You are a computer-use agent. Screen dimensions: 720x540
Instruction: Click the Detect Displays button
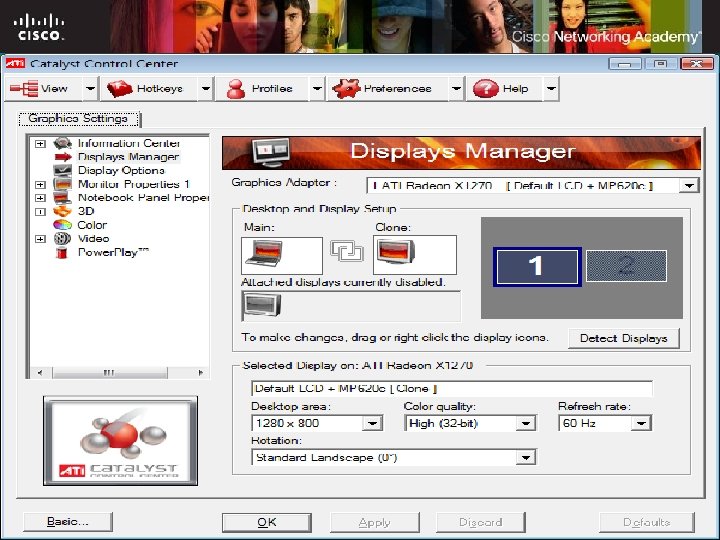[624, 339]
